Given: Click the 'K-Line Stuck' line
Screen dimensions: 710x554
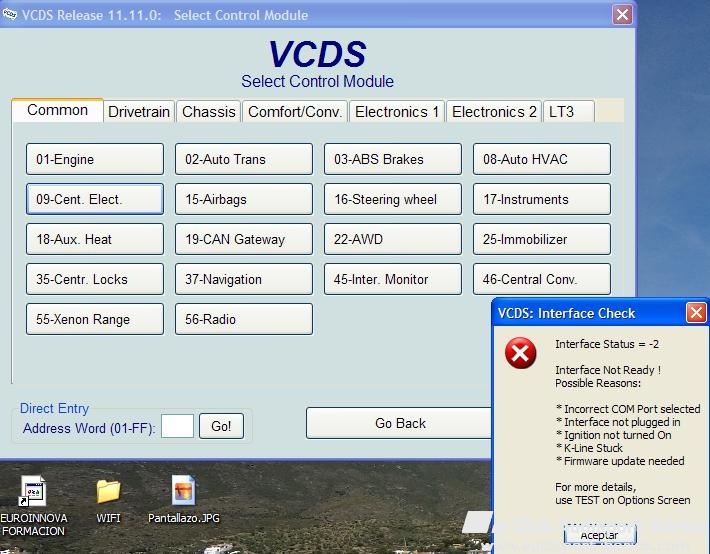Looking at the screenshot, I should pyautogui.click(x=590, y=448).
